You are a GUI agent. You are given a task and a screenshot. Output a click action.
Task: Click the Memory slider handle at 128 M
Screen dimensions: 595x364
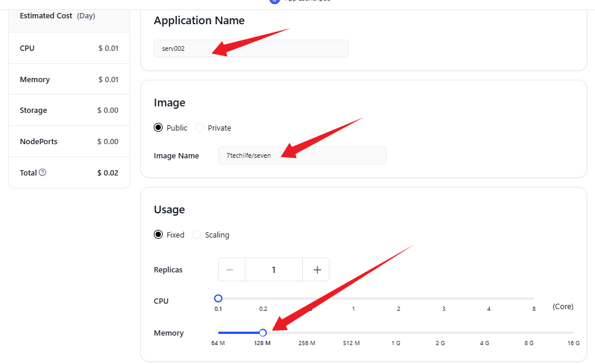[263, 333]
